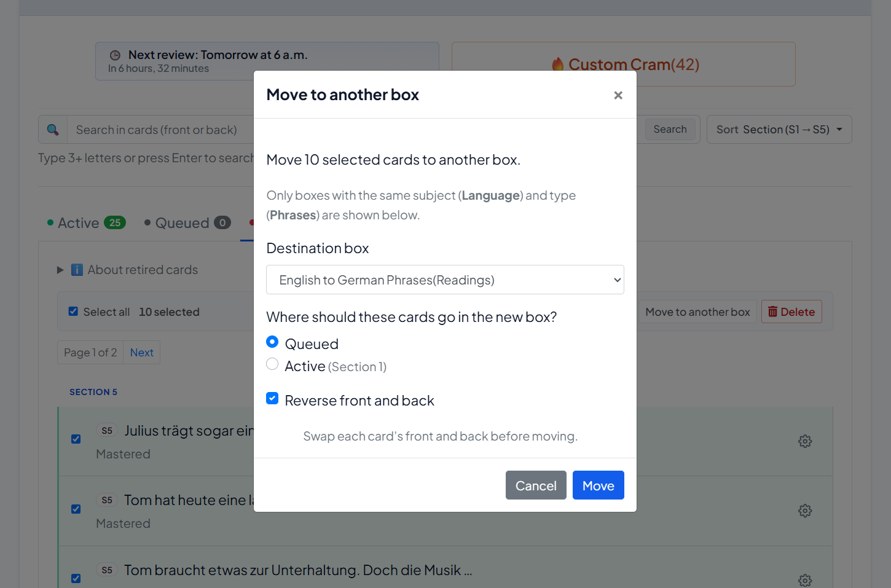Click the clock icon beside Next review
This screenshot has width=891, height=588.
click(115, 55)
